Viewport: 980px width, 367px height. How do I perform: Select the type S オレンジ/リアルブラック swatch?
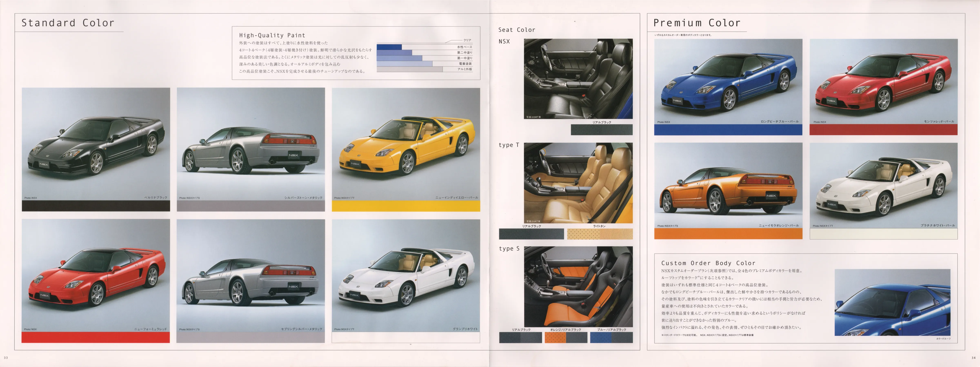(x=566, y=337)
